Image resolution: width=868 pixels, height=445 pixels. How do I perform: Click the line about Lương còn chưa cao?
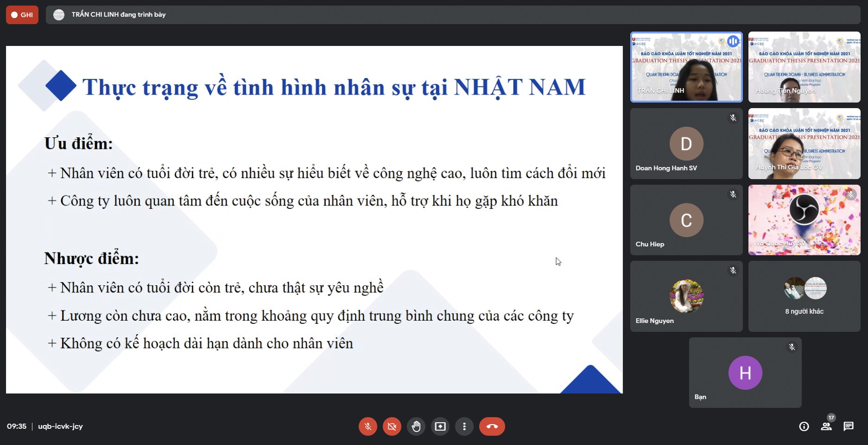[x=311, y=316]
